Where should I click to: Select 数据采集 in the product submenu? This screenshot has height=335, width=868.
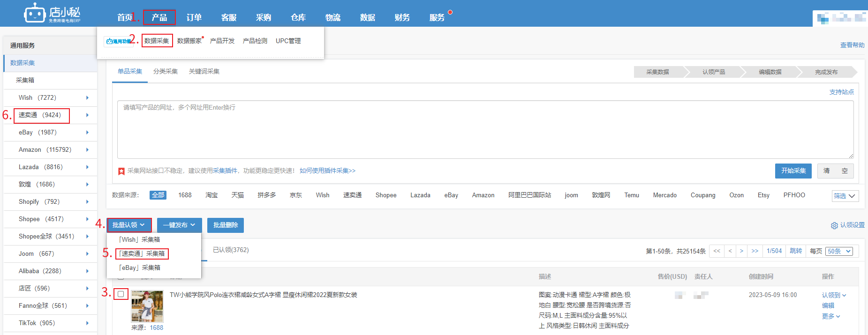(157, 41)
